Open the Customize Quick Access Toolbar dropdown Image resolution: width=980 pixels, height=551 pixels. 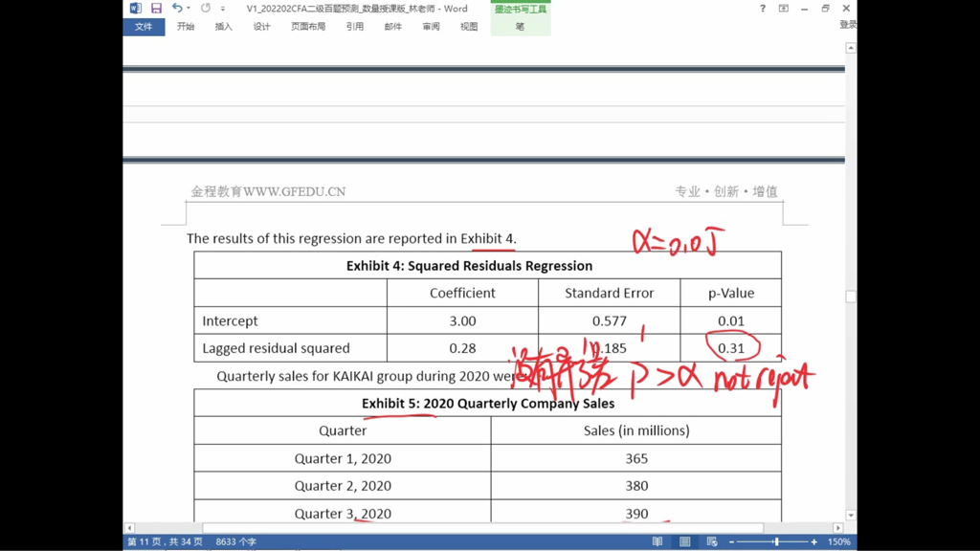point(222,9)
